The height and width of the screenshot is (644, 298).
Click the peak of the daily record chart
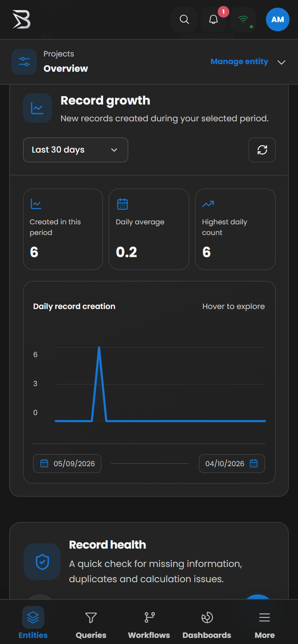(99, 348)
